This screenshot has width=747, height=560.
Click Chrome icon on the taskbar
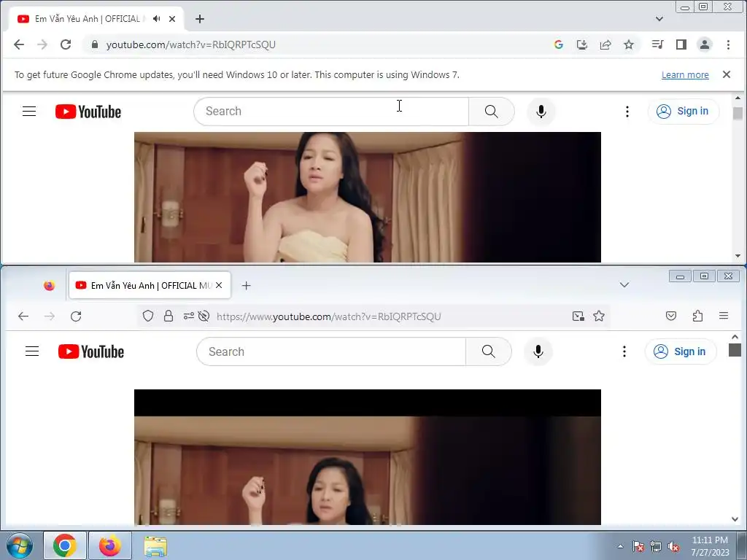click(x=65, y=545)
